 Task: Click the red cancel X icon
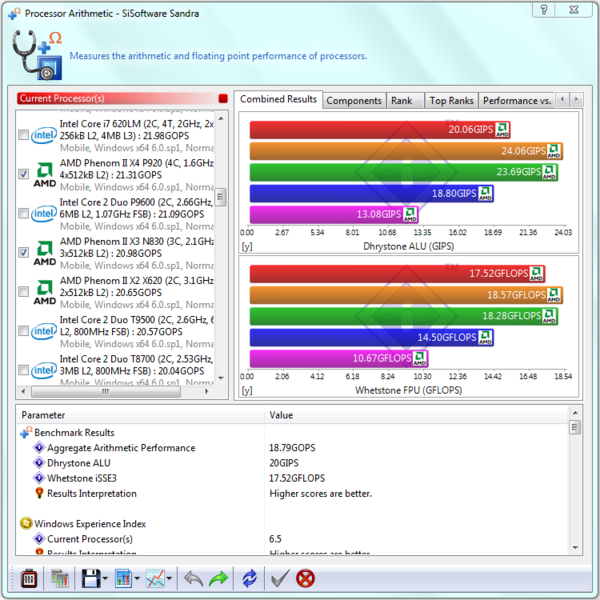pyautogui.click(x=305, y=578)
